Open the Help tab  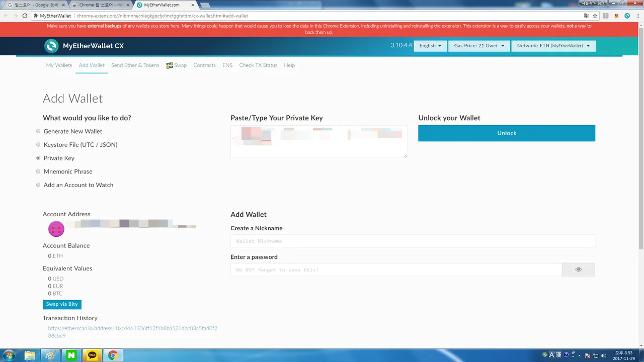[289, 65]
